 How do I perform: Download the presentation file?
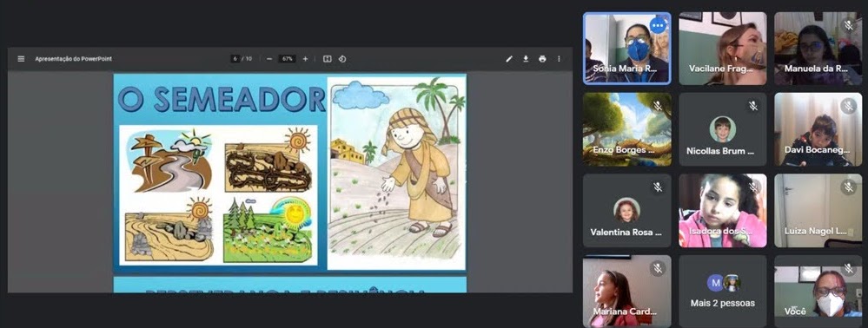[526, 59]
